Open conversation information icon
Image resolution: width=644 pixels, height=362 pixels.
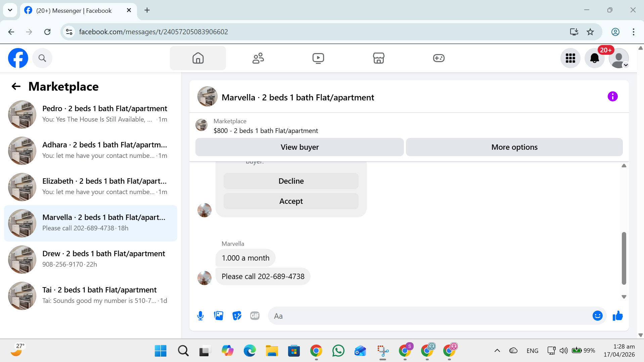(x=612, y=97)
